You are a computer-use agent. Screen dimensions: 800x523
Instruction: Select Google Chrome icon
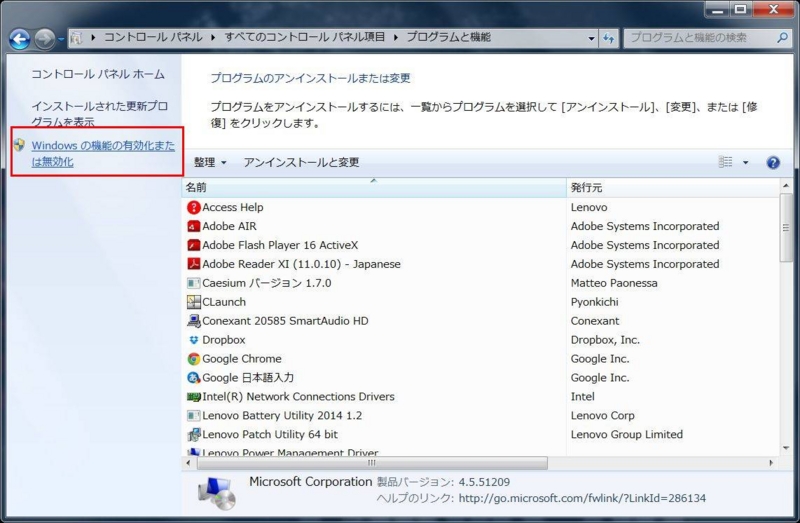pyautogui.click(x=193, y=359)
